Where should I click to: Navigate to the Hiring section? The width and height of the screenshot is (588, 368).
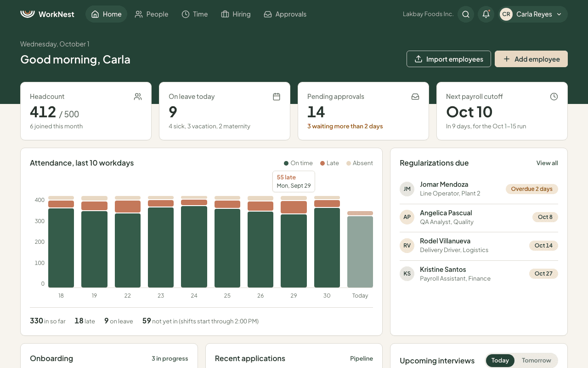[236, 14]
